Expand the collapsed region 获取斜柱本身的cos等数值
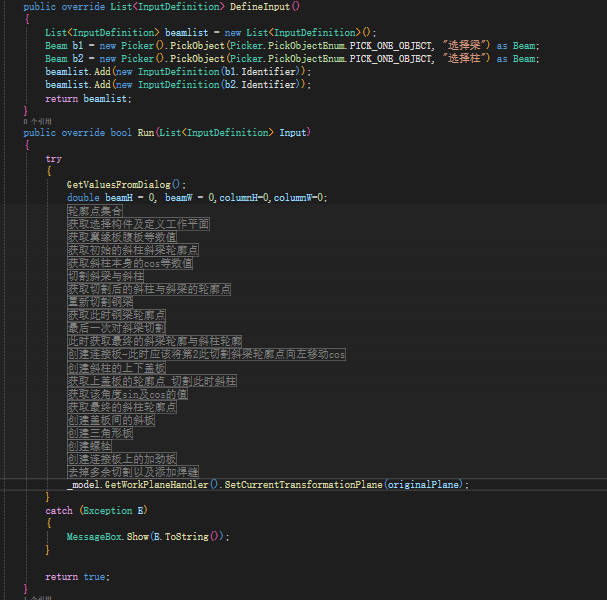 pos(130,263)
